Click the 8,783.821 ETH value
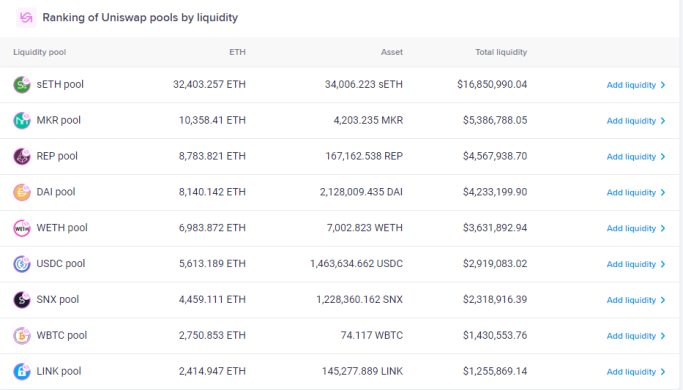This screenshot has height=390, width=683. (x=212, y=156)
